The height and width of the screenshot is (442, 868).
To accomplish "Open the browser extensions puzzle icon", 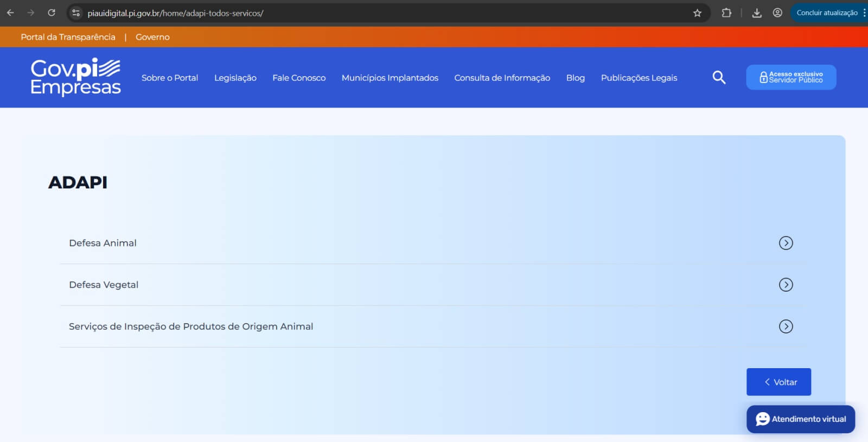I will [x=726, y=13].
